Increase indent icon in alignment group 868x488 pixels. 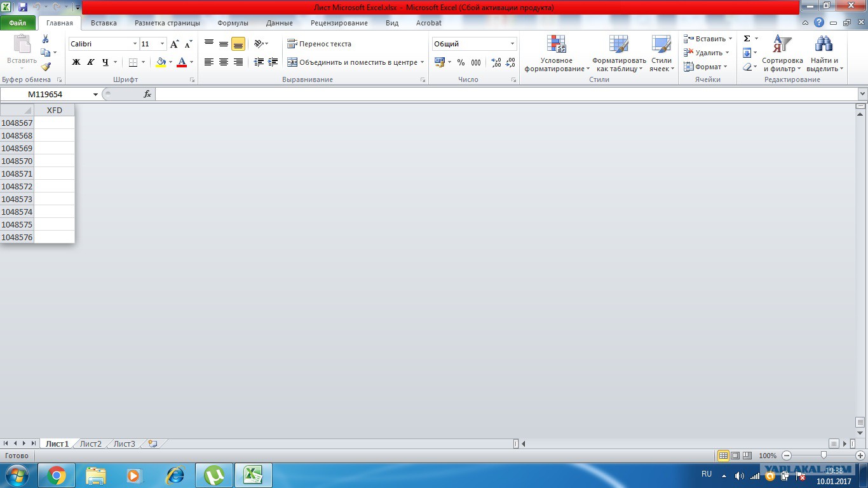(273, 62)
